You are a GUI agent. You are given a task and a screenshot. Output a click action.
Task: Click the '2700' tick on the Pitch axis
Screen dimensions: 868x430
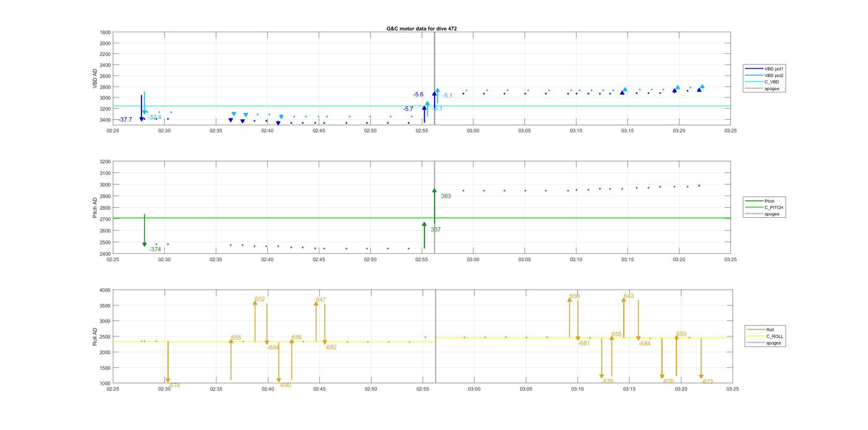[105, 219]
